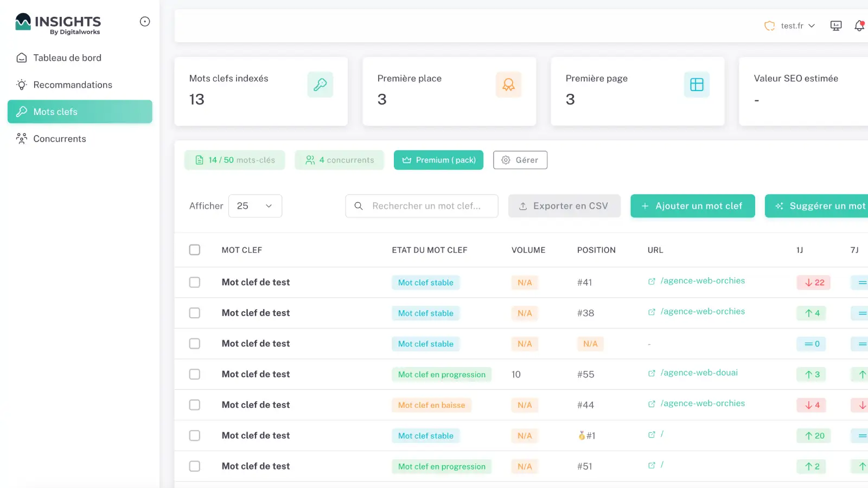The width and height of the screenshot is (868, 488).
Task: Open Tableau de bord from the sidebar
Action: pyautogui.click(x=67, y=57)
